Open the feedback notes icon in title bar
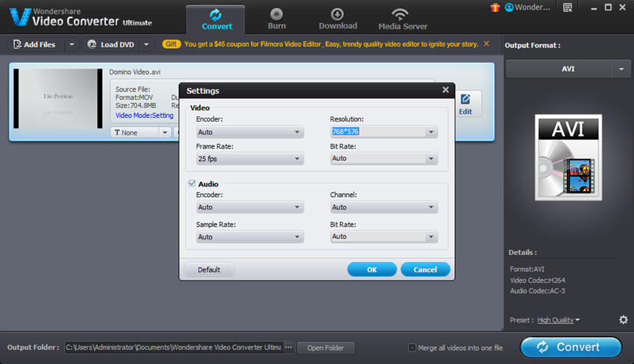The width and height of the screenshot is (634, 364). (568, 7)
